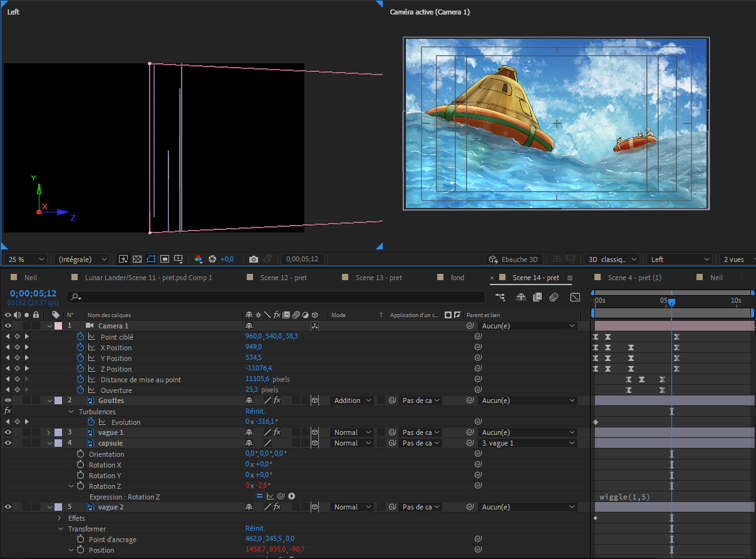Expand the vague 1 layer properties
Screen dimensions: 756x559
click(49, 432)
